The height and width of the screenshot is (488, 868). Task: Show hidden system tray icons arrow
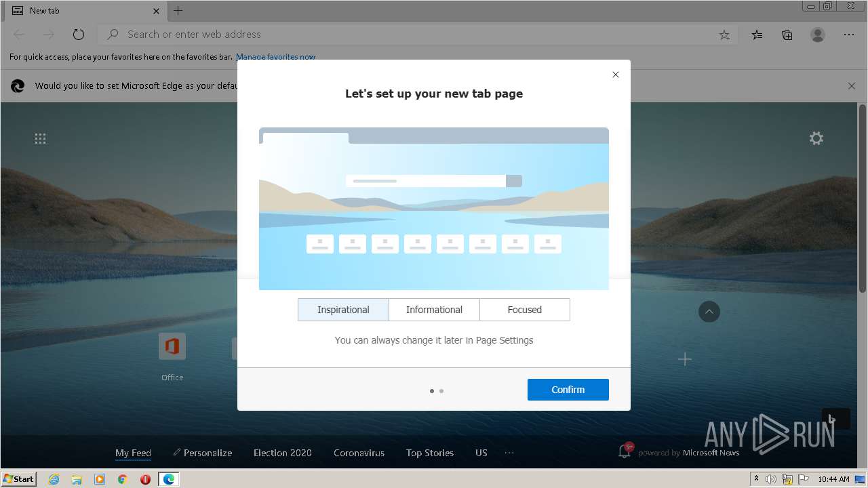coord(756,479)
